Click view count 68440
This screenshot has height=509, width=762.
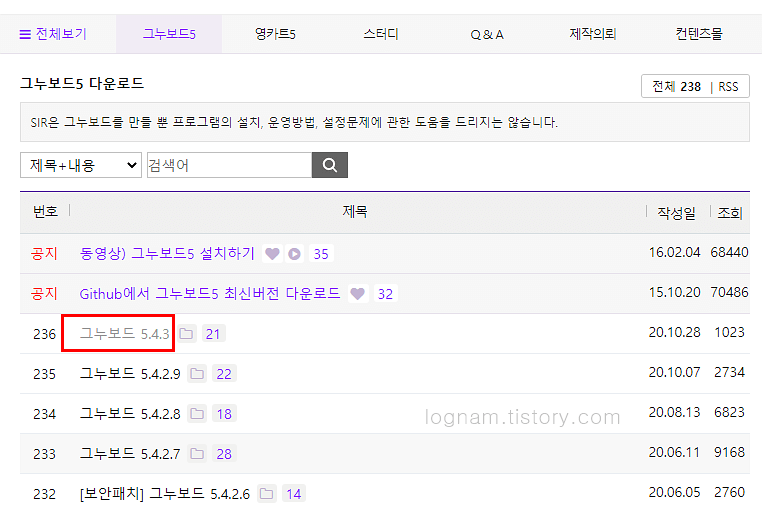click(x=729, y=252)
